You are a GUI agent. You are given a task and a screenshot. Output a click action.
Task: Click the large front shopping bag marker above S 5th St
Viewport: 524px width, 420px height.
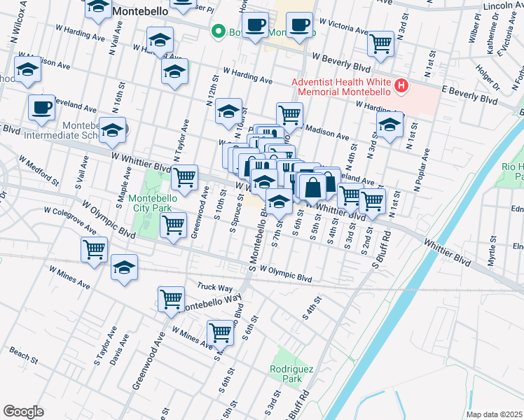click(313, 190)
